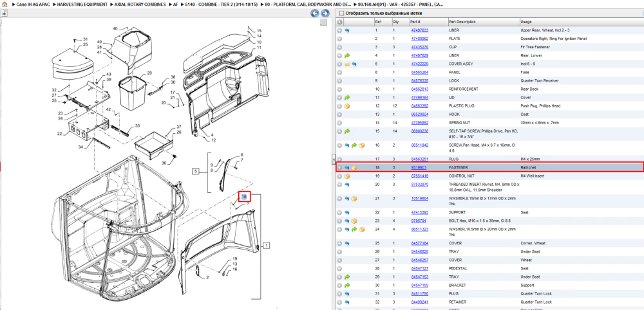Click green arrow on ref 24 WASHER row
This screenshot has width=644, height=310.
[x=354, y=229]
